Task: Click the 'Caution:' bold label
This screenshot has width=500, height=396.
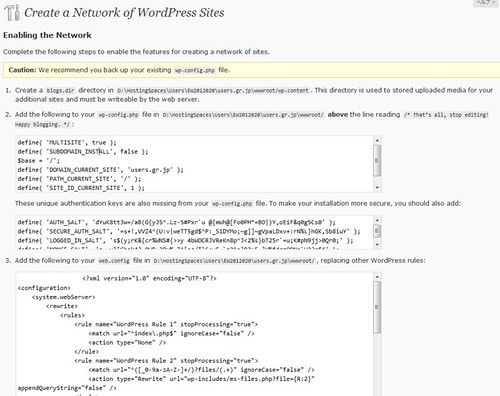Action: coord(22,70)
